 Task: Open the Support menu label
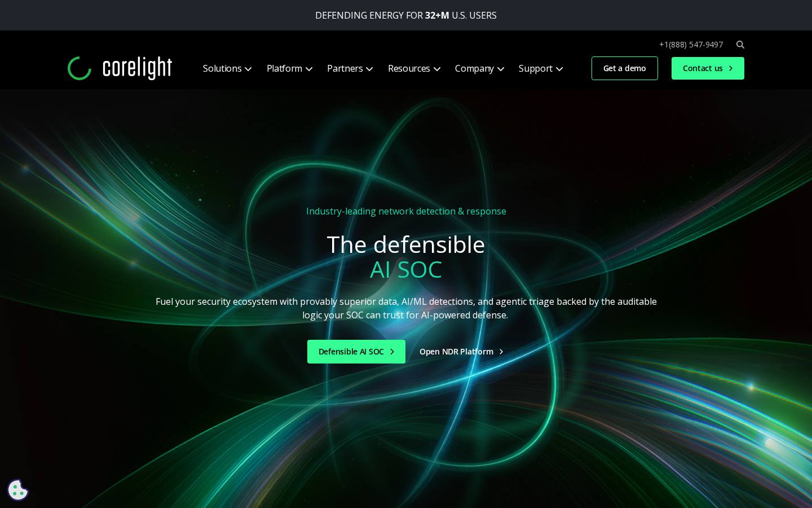(x=535, y=68)
